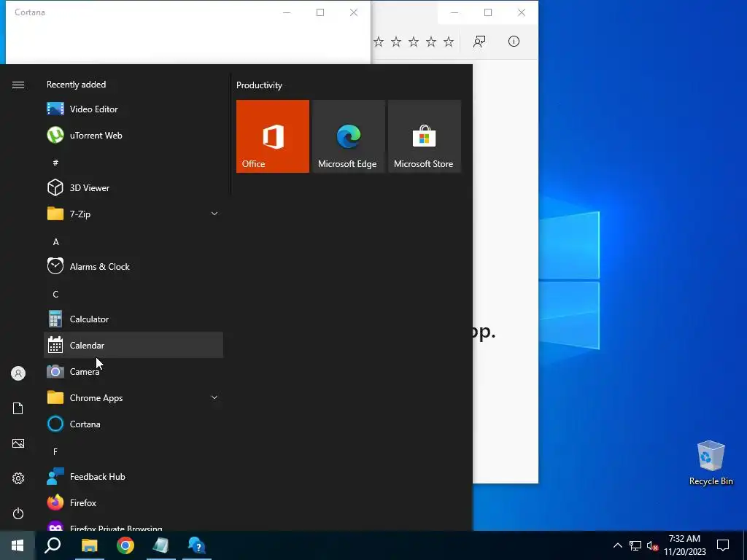Open the clock showing 7:32 AM
747x560 pixels.
click(684, 545)
